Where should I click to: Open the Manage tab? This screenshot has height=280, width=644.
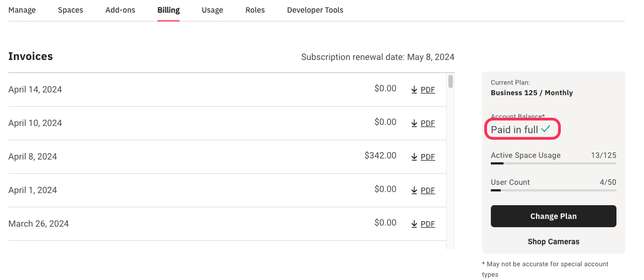click(x=22, y=10)
